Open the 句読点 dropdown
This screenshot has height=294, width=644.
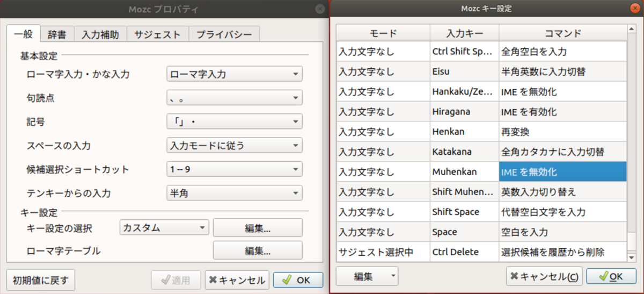point(235,98)
